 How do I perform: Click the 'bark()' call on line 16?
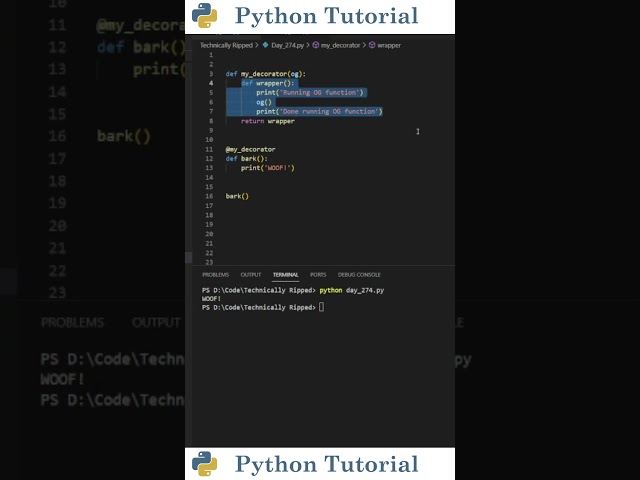(237, 196)
